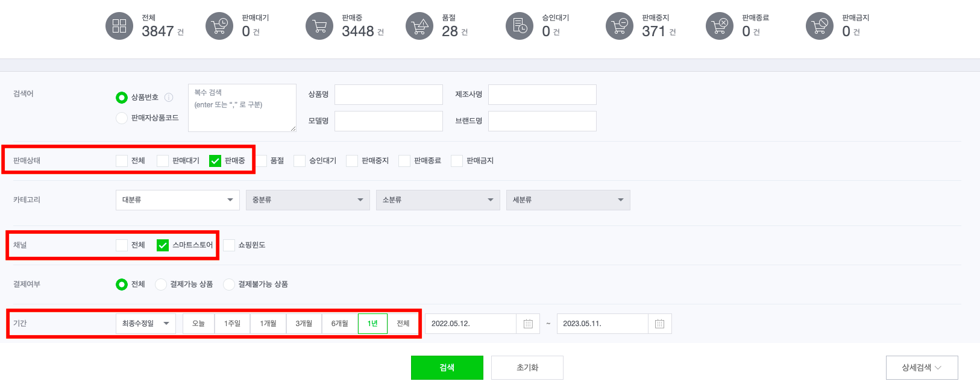This screenshot has width=980, height=390.
Task: Click the 복수 검색 text area
Action: pyautogui.click(x=242, y=108)
